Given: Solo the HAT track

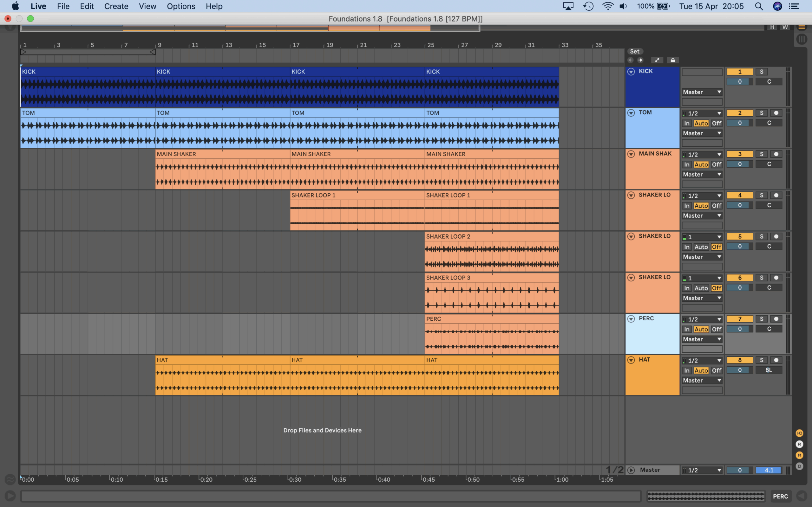Looking at the screenshot, I should click(x=761, y=360).
